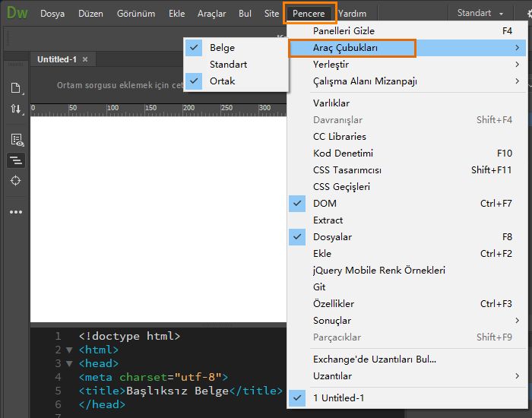Open the Görünüm menu
Viewport: 532px width, 418px height.
(136, 14)
